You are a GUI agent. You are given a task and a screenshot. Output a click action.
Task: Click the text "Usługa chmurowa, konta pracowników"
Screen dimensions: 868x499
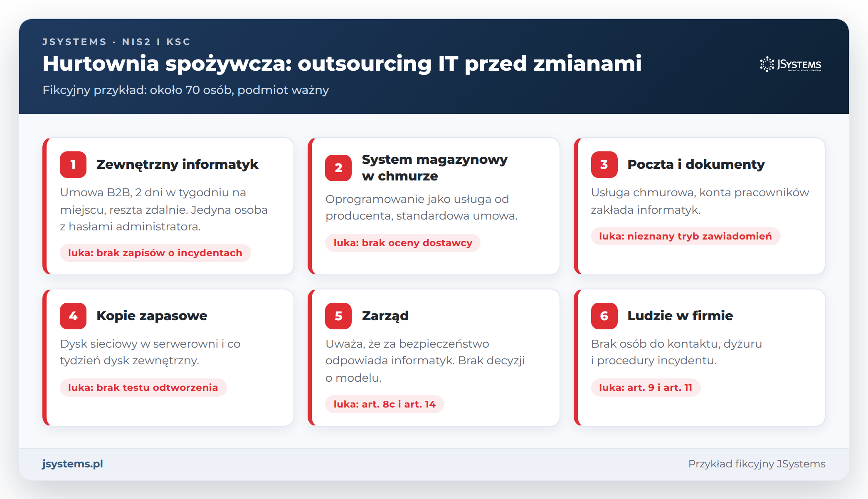tap(700, 193)
